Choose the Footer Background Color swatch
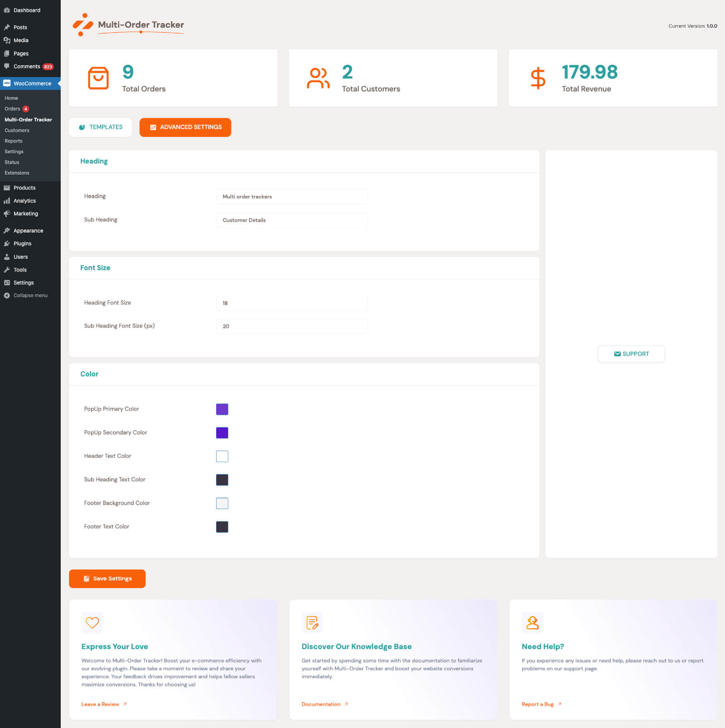Screen dimensions: 725x728 (222, 504)
